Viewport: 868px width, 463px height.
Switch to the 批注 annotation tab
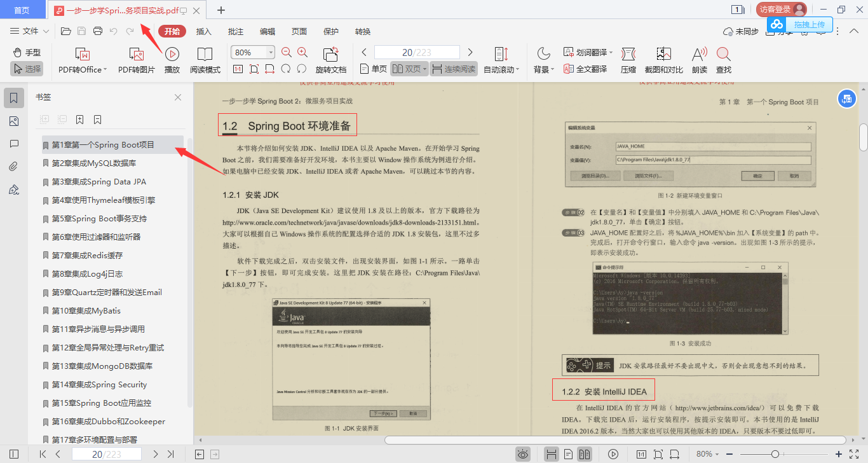[x=236, y=31]
